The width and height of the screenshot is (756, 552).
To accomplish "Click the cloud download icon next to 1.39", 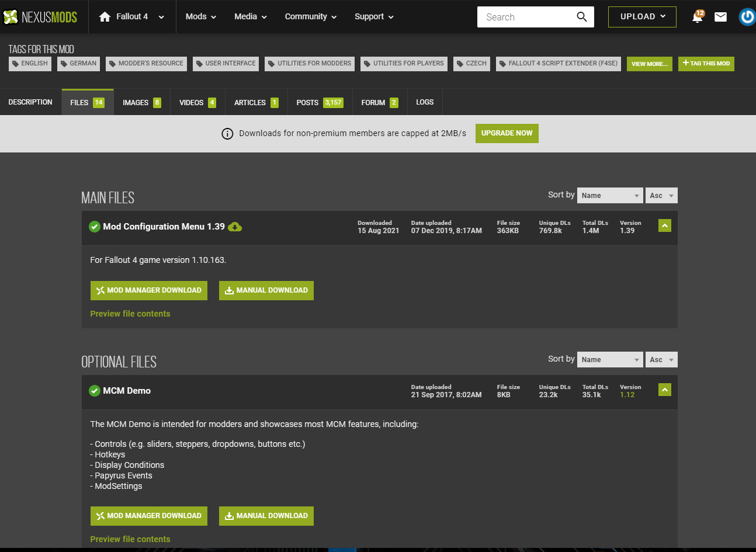I will [x=235, y=227].
